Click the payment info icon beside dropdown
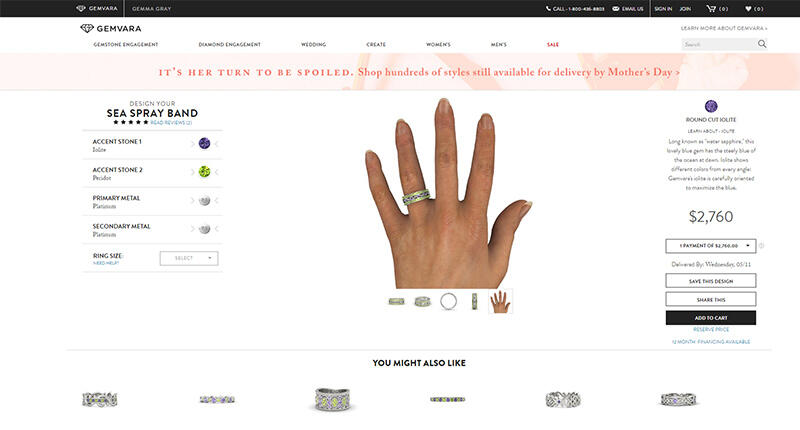This screenshot has height=430, width=800. (761, 246)
